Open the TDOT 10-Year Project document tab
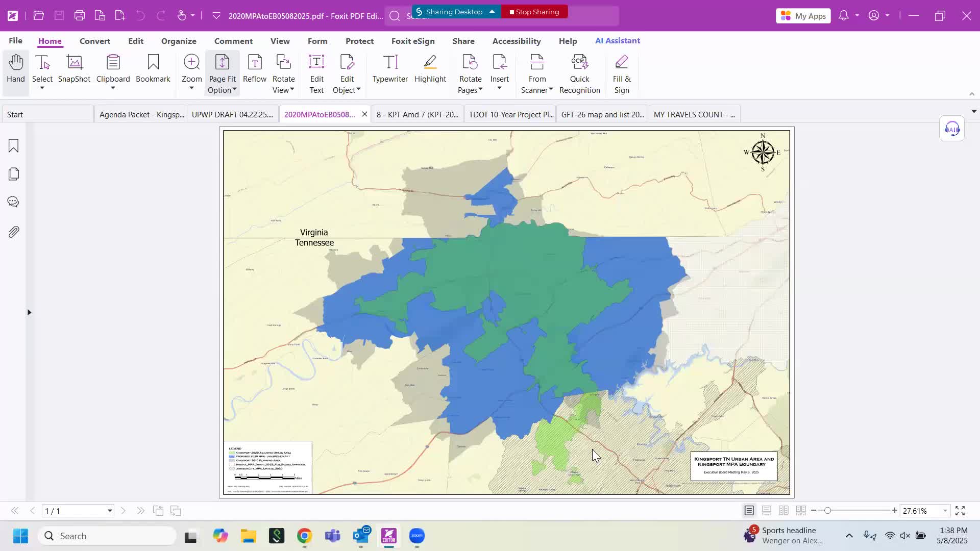Image resolution: width=980 pixels, height=551 pixels. [x=510, y=114]
